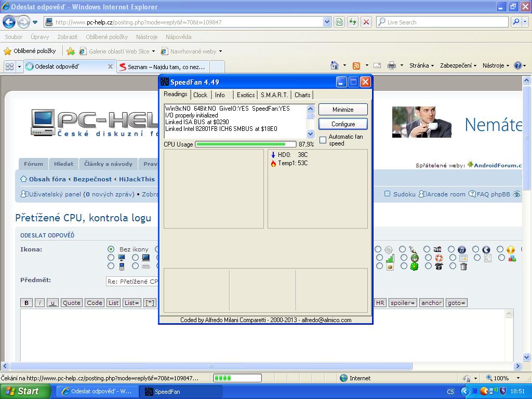The width and height of the screenshot is (532, 399).
Task: Open the Stránka dropdown menu
Action: pos(422,65)
